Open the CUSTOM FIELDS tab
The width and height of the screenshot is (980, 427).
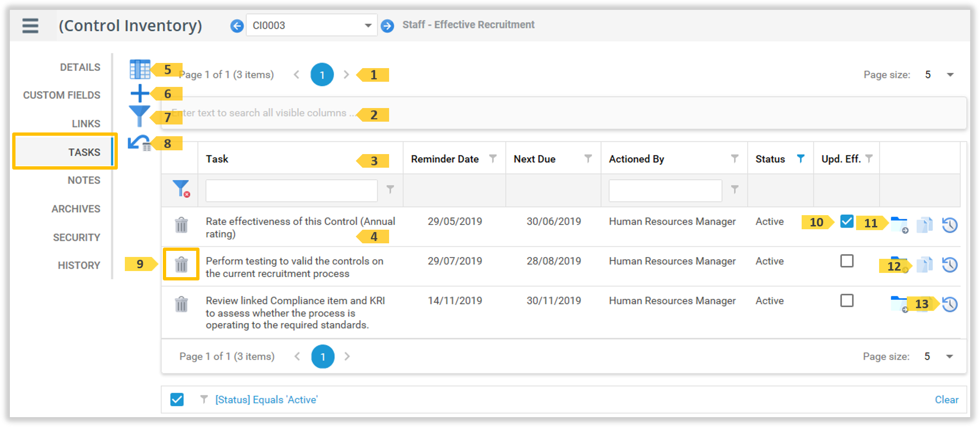click(61, 95)
